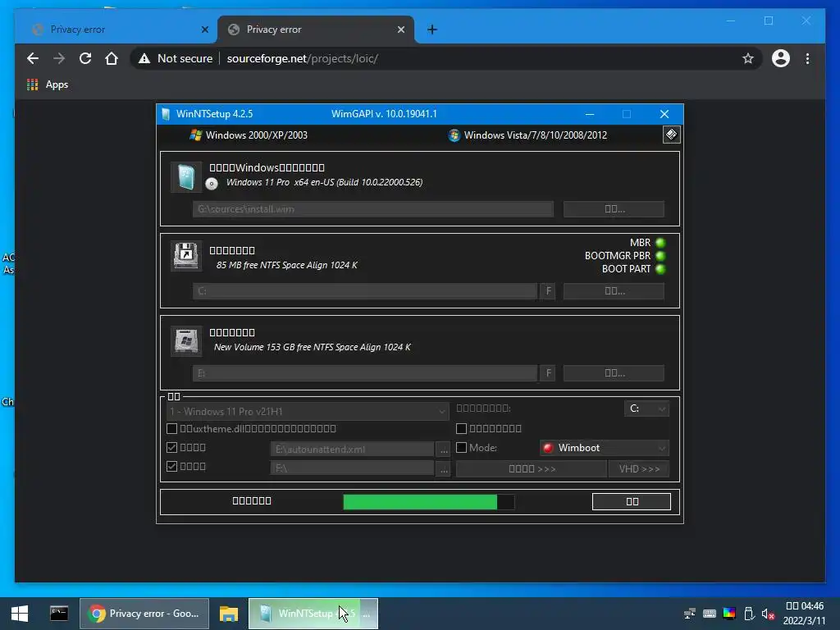Click the F button next to the E: field

(547, 373)
